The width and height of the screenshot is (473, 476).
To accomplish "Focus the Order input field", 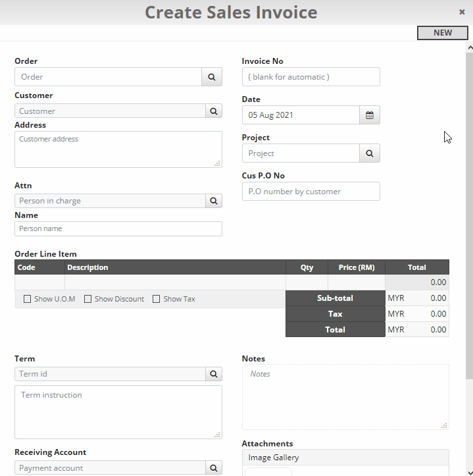I will (109, 77).
